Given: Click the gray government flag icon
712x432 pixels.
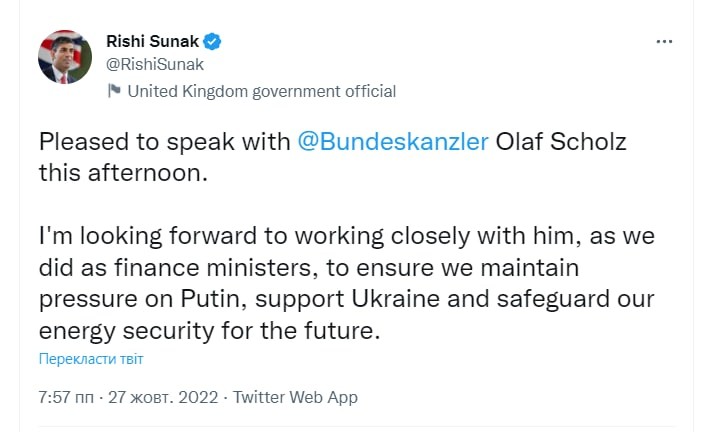Looking at the screenshot, I should point(115,91).
